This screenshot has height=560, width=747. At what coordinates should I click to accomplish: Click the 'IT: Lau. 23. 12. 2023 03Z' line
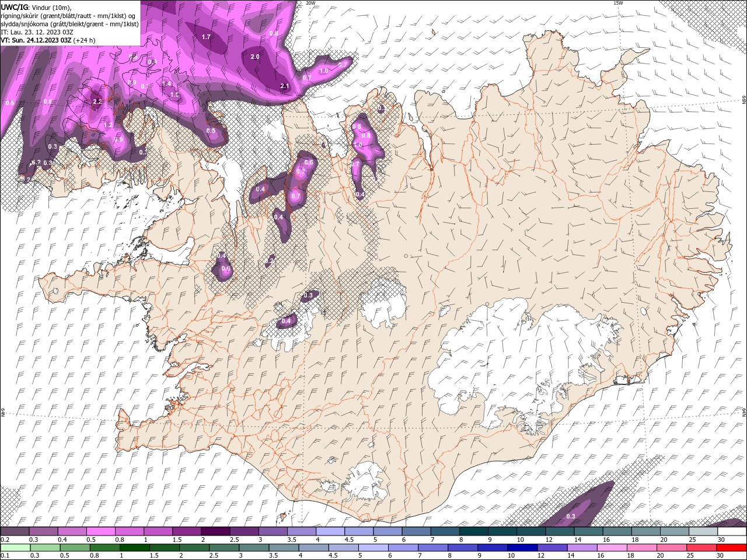click(37, 32)
